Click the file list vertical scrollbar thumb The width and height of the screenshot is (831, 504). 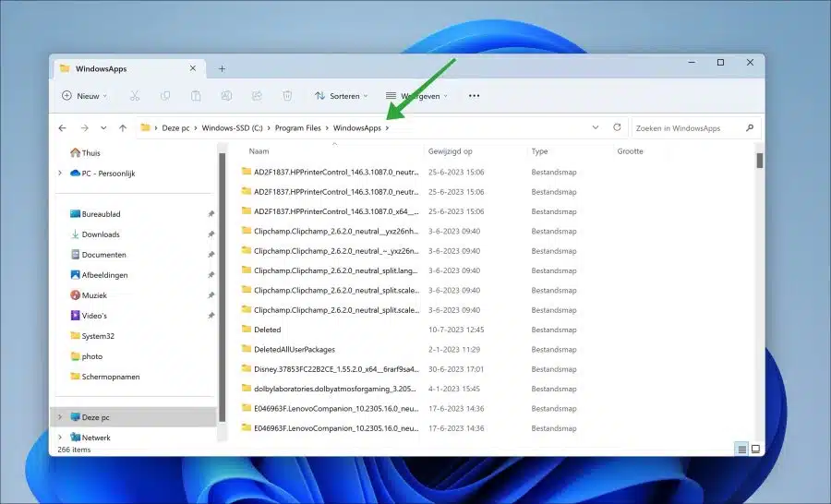coord(760,161)
